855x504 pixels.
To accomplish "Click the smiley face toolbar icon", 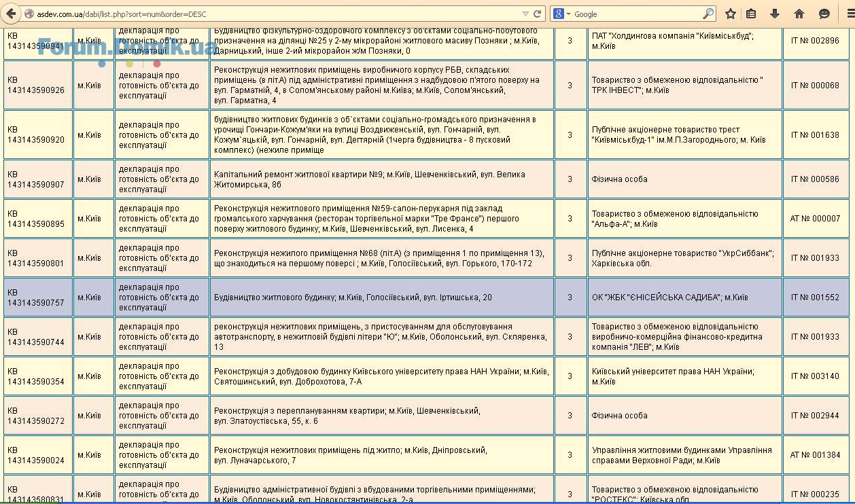I will [824, 14].
